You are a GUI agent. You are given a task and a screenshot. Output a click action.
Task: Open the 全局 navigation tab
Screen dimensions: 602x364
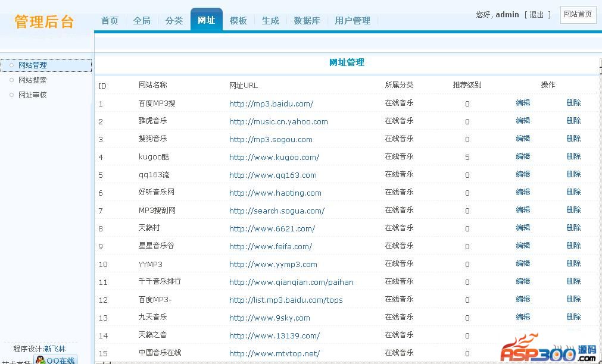click(142, 21)
